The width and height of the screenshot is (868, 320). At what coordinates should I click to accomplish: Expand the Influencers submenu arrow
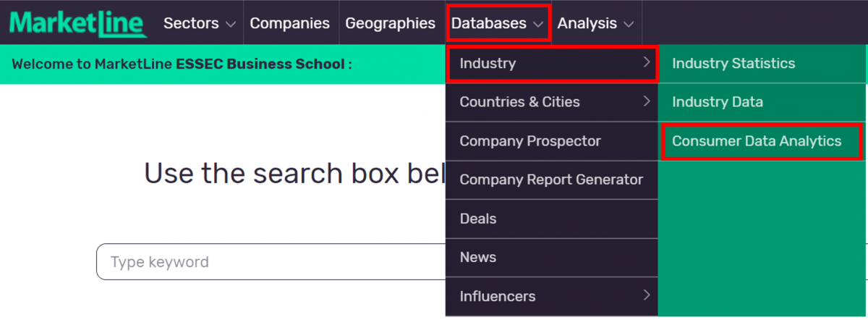click(x=646, y=295)
